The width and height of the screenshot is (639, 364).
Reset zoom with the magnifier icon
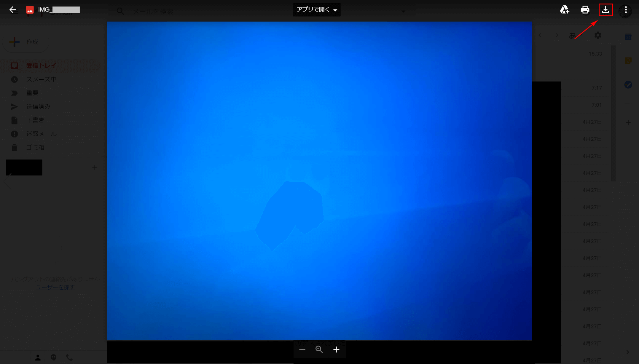point(319,350)
